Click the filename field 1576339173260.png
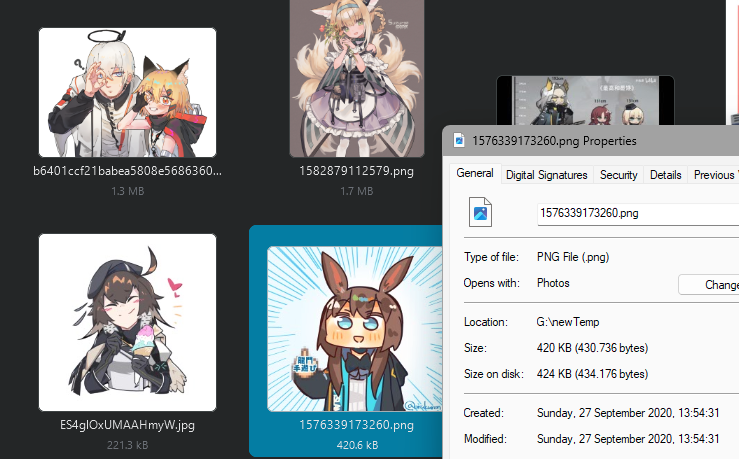Viewport: 739px width, 459px height. (x=638, y=213)
